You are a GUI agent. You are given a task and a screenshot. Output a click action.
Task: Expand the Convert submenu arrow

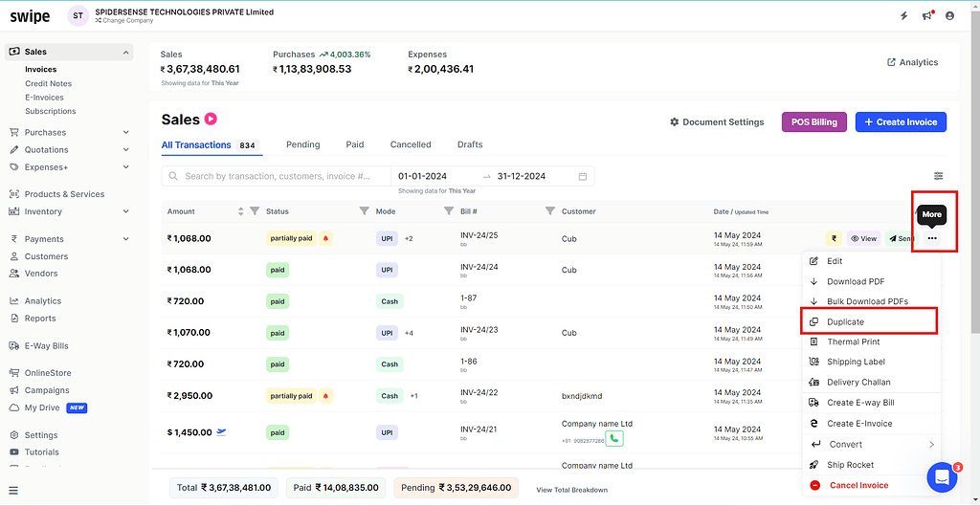coord(931,444)
